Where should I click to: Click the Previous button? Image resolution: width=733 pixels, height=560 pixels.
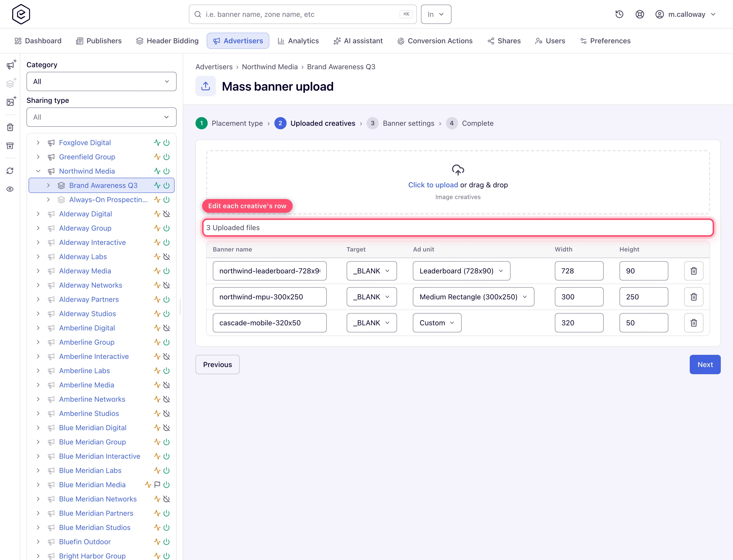tap(217, 364)
